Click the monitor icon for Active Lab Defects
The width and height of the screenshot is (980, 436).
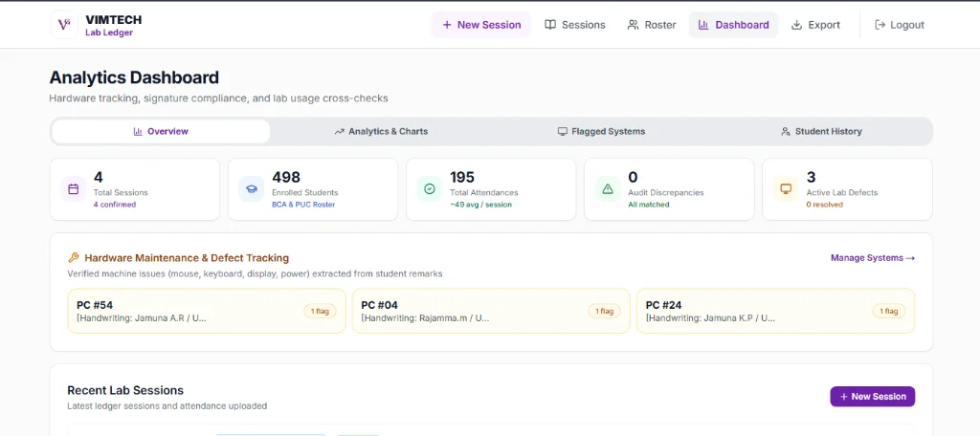click(x=786, y=189)
